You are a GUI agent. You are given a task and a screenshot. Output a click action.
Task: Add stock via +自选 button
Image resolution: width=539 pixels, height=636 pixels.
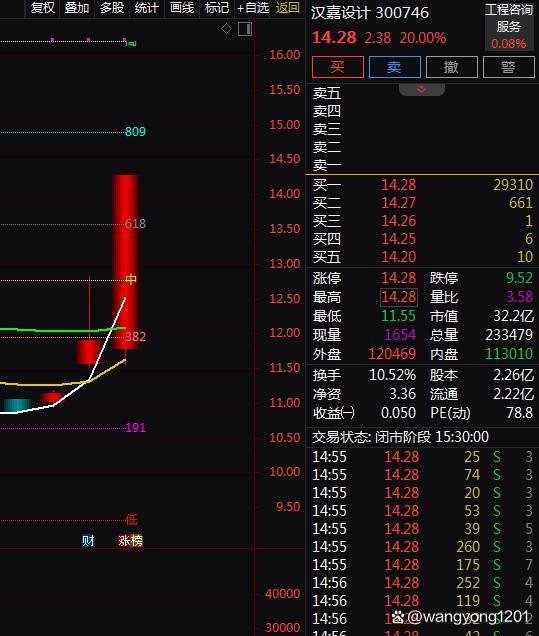point(253,8)
